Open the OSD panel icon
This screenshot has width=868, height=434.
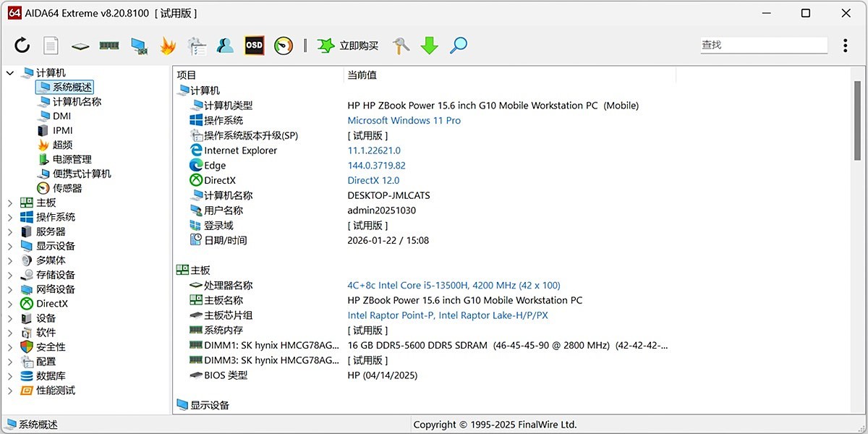click(254, 45)
